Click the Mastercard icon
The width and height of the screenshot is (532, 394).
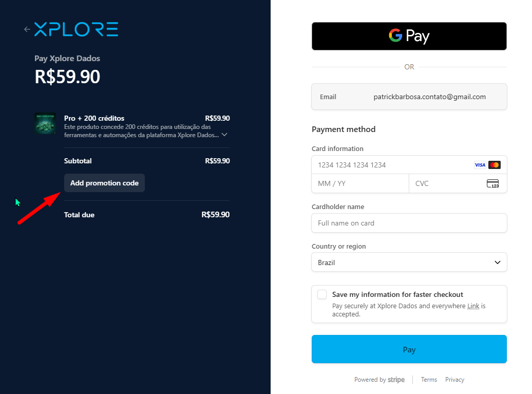pyautogui.click(x=494, y=165)
